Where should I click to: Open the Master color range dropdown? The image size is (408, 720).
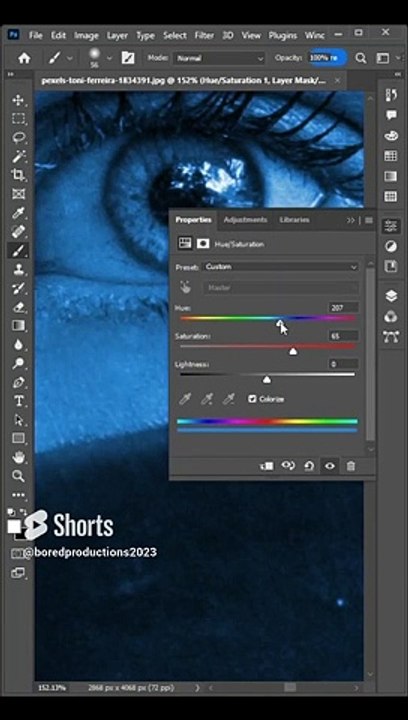(x=280, y=288)
